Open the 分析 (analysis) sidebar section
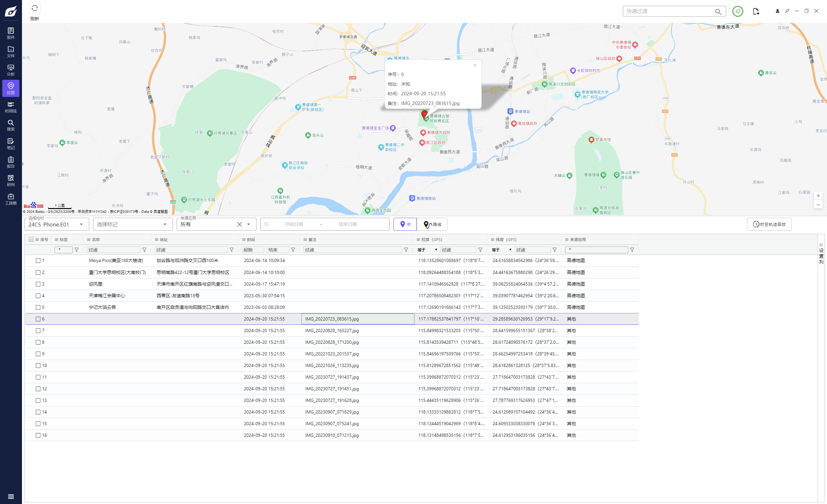827x504 pixels. click(x=11, y=70)
